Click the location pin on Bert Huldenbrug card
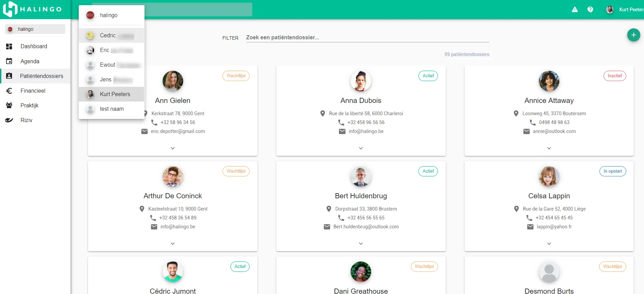Screen dimensions: 644x294 point(329,209)
